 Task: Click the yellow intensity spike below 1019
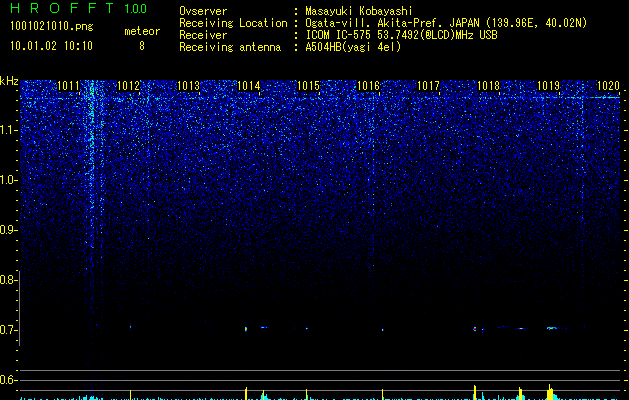point(550,392)
